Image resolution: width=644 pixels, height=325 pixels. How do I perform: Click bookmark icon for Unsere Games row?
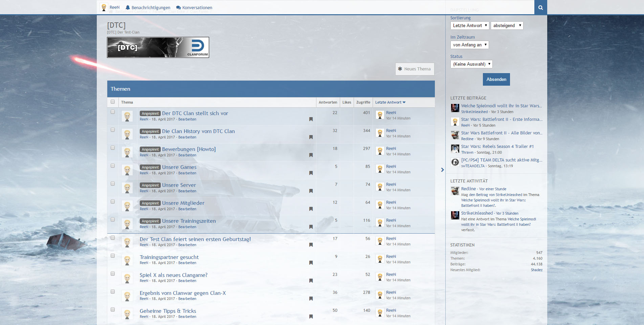click(x=311, y=173)
